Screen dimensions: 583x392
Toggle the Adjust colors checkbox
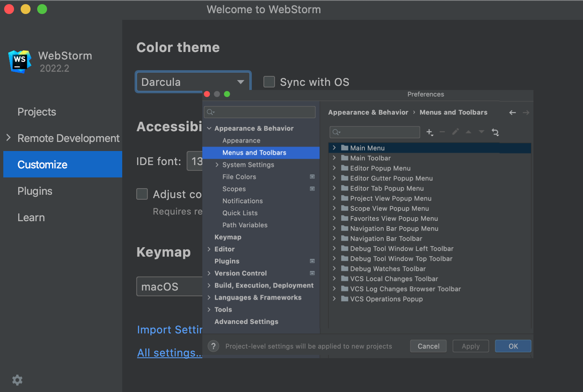tap(142, 194)
